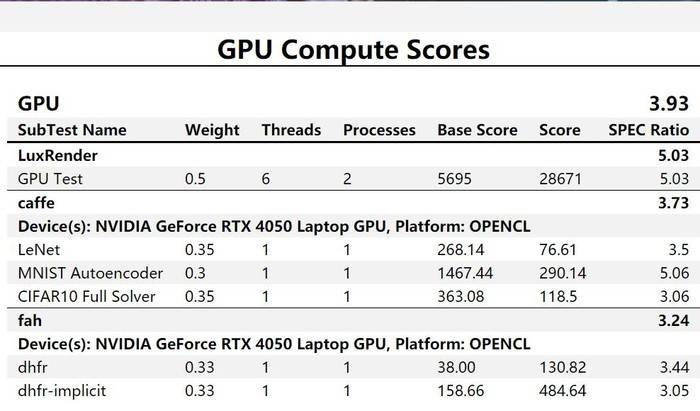Select the Processes column header
Screen dimensions: 700x411
379,130
